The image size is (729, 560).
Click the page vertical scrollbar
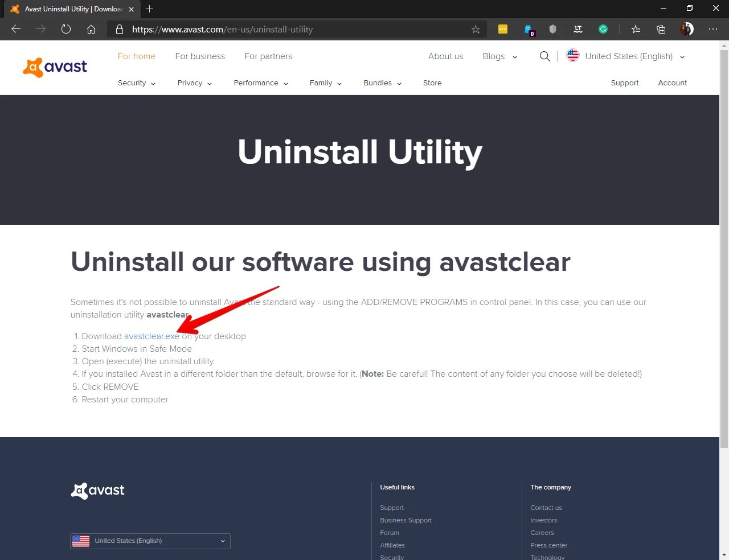724,249
